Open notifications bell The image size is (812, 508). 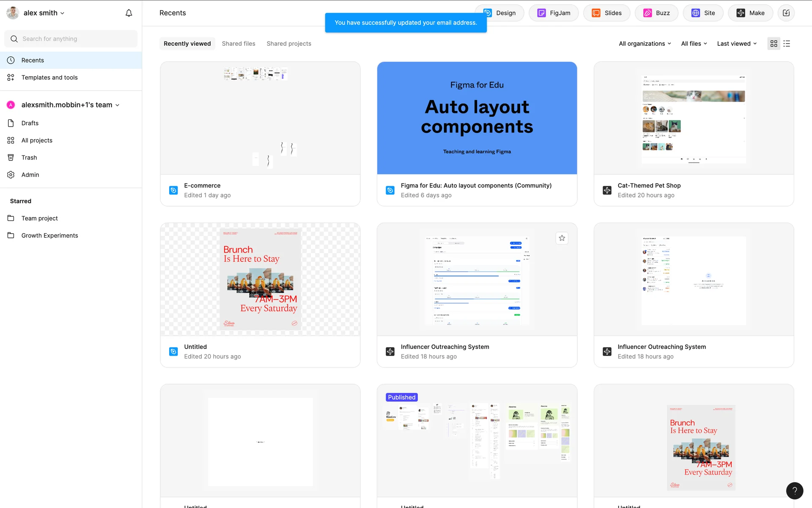point(129,13)
